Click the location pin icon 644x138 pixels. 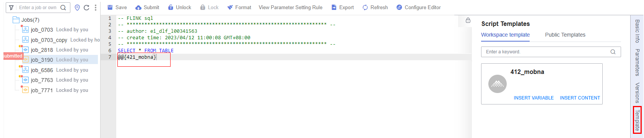[x=77, y=8]
